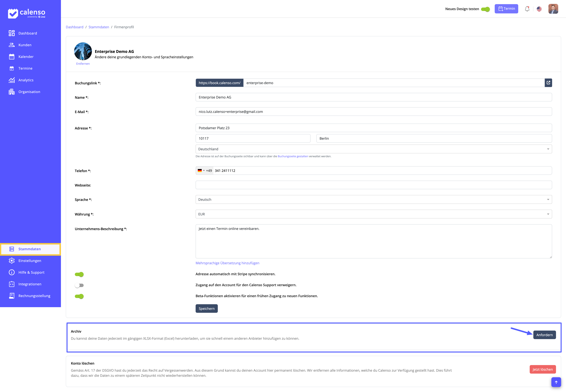Click Firmenprofil breadcrumb text
The width and height of the screenshot is (566, 392).
124,27
